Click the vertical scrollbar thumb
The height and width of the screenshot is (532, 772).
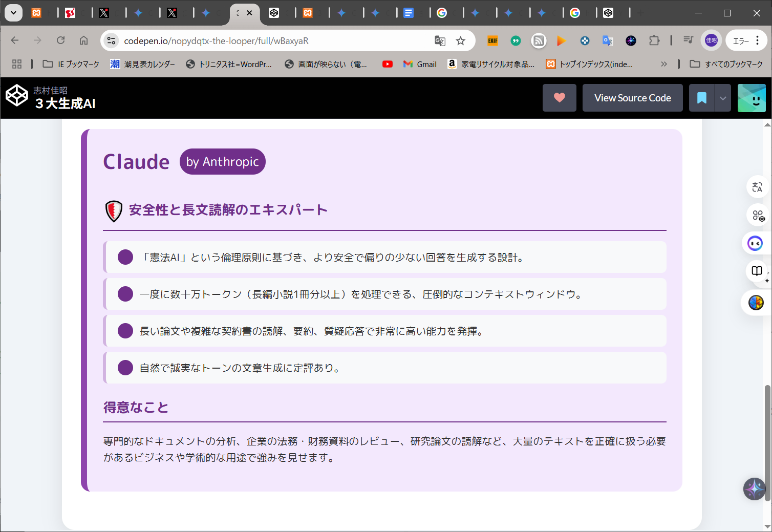[x=767, y=442]
